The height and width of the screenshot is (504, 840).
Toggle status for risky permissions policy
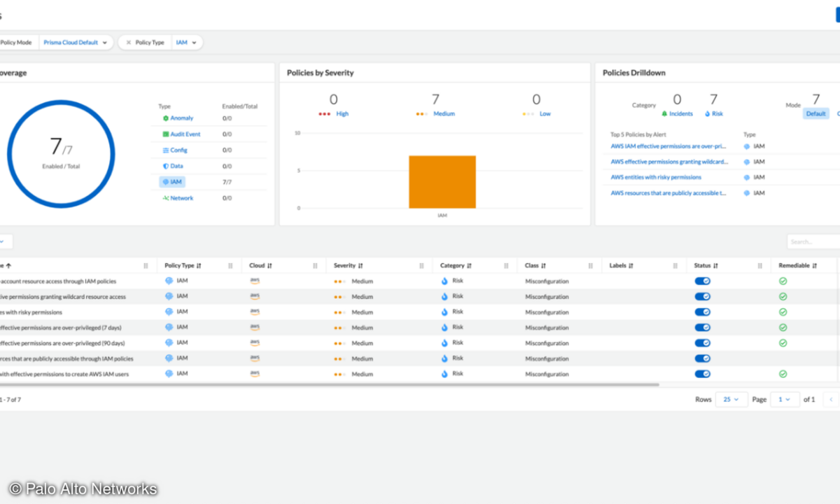point(703,312)
